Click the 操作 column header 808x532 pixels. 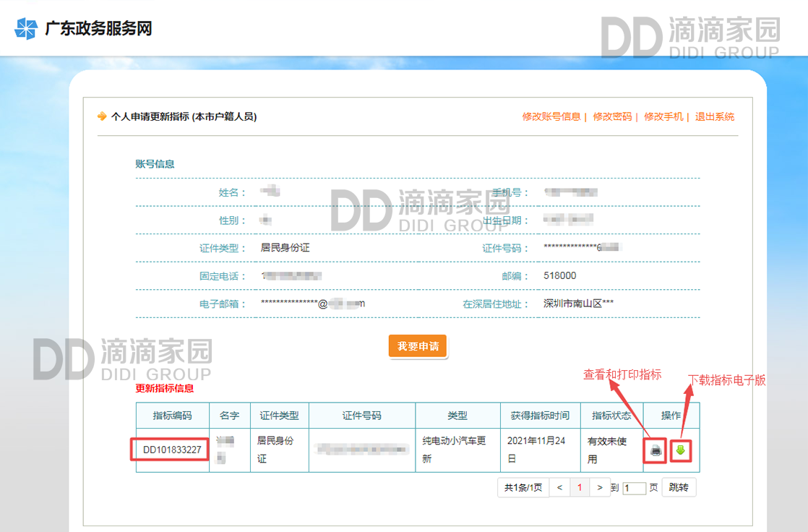point(671,416)
